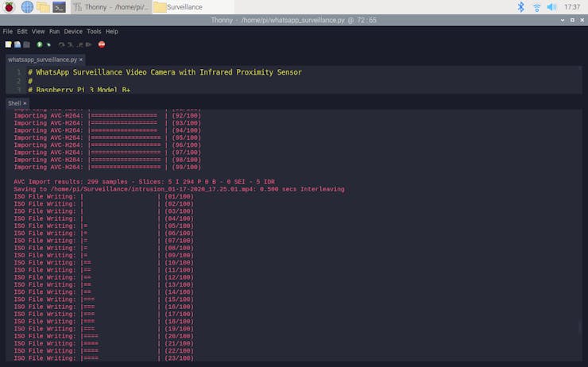Click the 17:37 clock in the panel
The width and height of the screenshot is (588, 367).
point(571,7)
